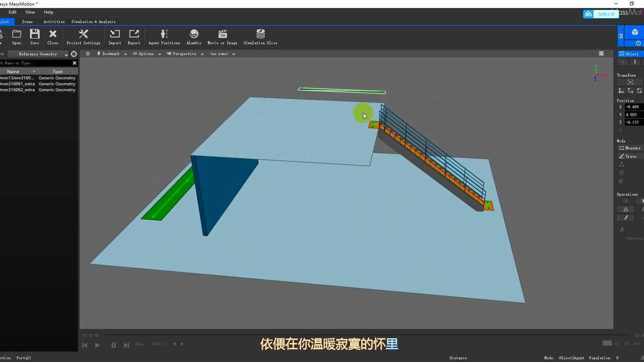644x362 pixels.
Task: Click the Open button in the toolbar
Action: click(x=16, y=35)
